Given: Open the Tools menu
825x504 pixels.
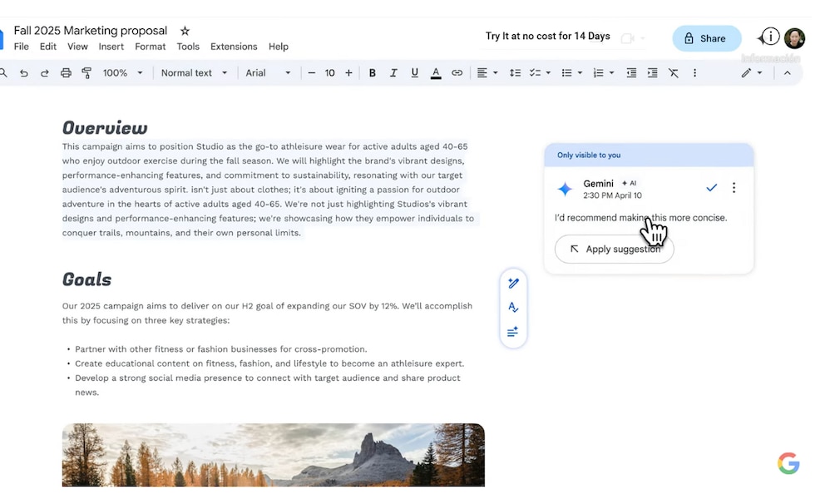Looking at the screenshot, I should point(188,47).
